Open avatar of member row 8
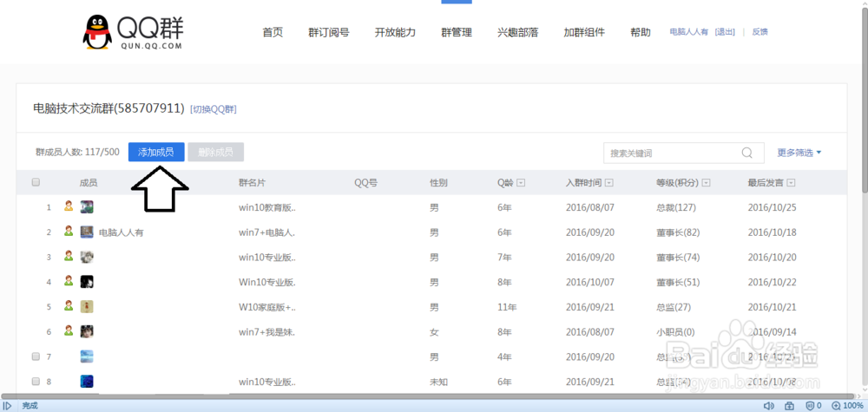Viewport: 868px width, 412px height. (86, 382)
